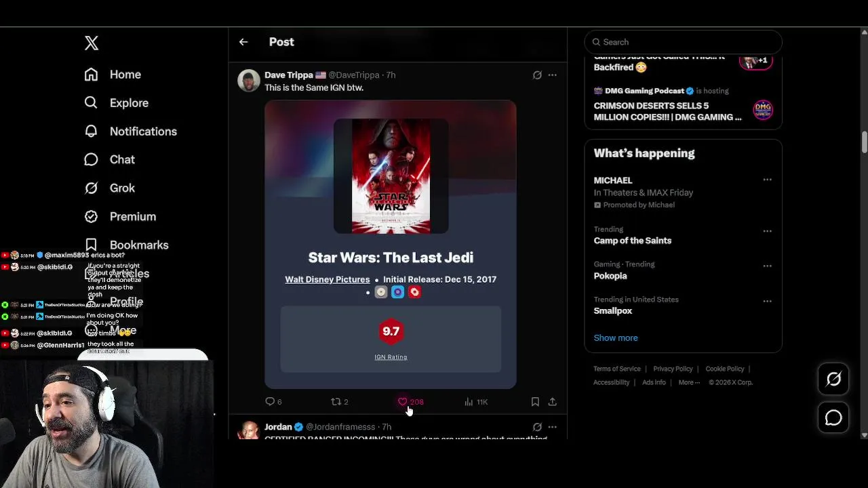Screen dimensions: 868x488
Task: Reply to Dave Trippa's post
Action: point(273,402)
